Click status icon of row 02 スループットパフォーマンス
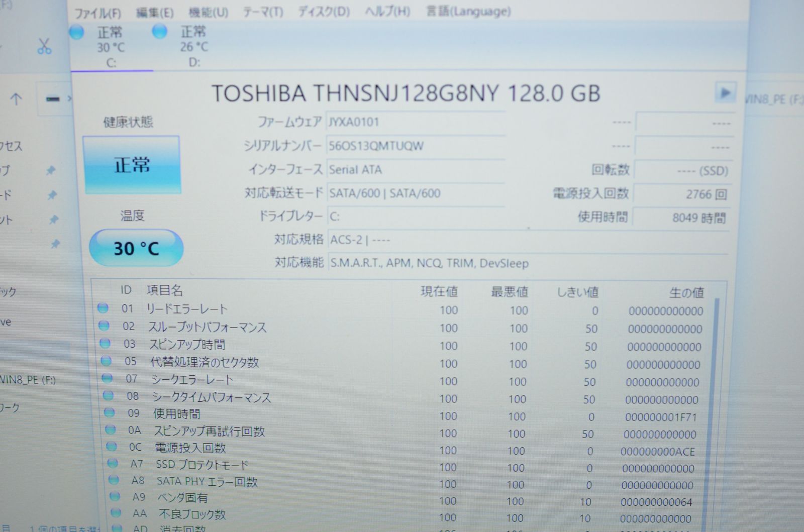This screenshot has width=804, height=532. pos(104,326)
